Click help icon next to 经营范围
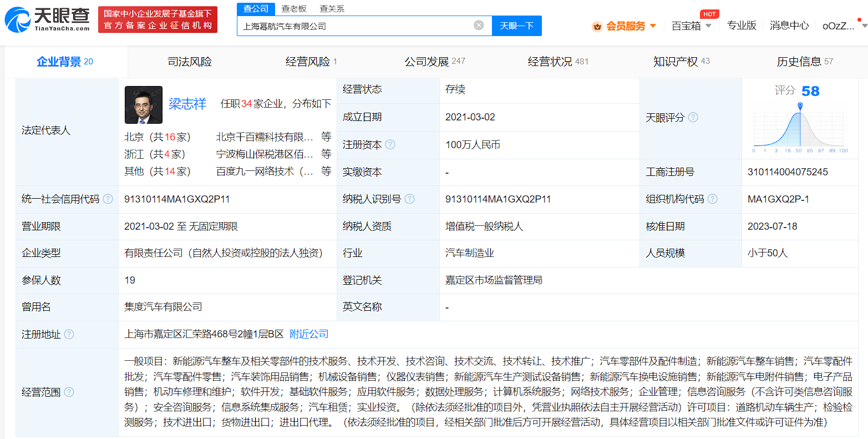The height and width of the screenshot is (439, 868). pos(69,392)
